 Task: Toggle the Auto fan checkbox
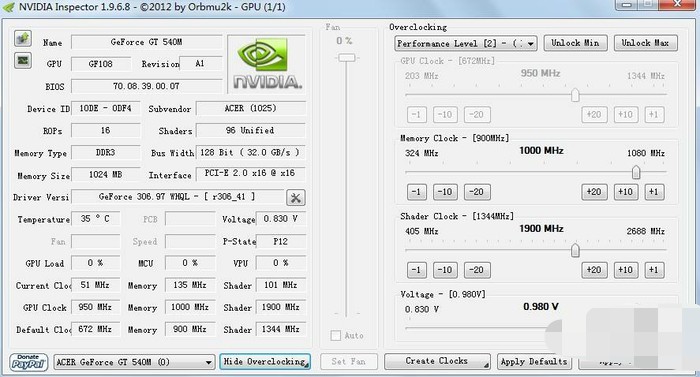tap(336, 335)
